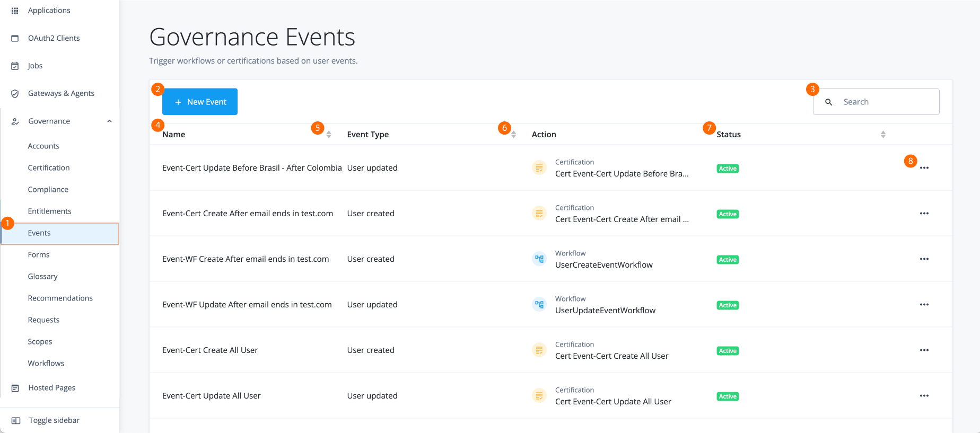Image resolution: width=980 pixels, height=433 pixels.
Task: Click the Hosted Pages icon
Action: 15,388
